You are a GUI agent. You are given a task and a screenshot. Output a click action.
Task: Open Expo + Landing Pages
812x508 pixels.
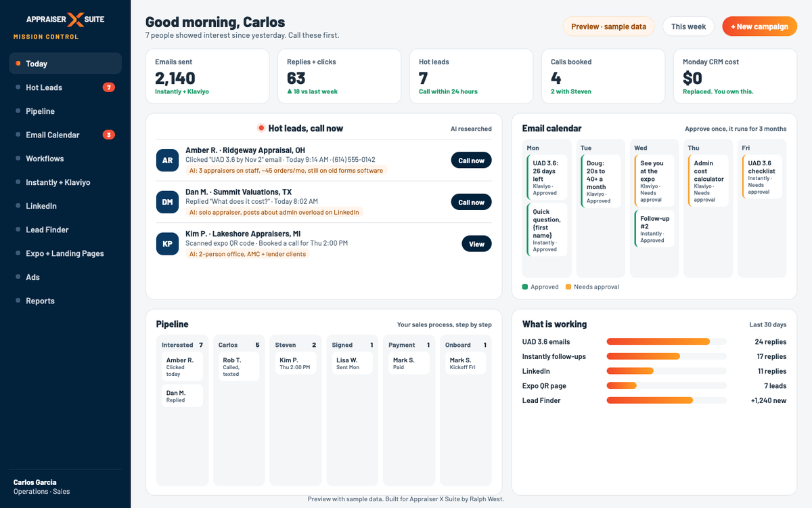coord(65,253)
